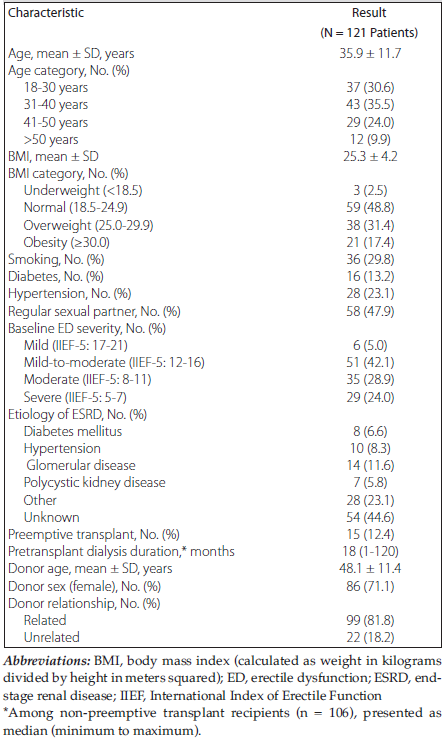Image resolution: width=445 pixels, height=740 pixels.
Task: Select the Donor relationship heading
Action: pyautogui.click(x=84, y=603)
